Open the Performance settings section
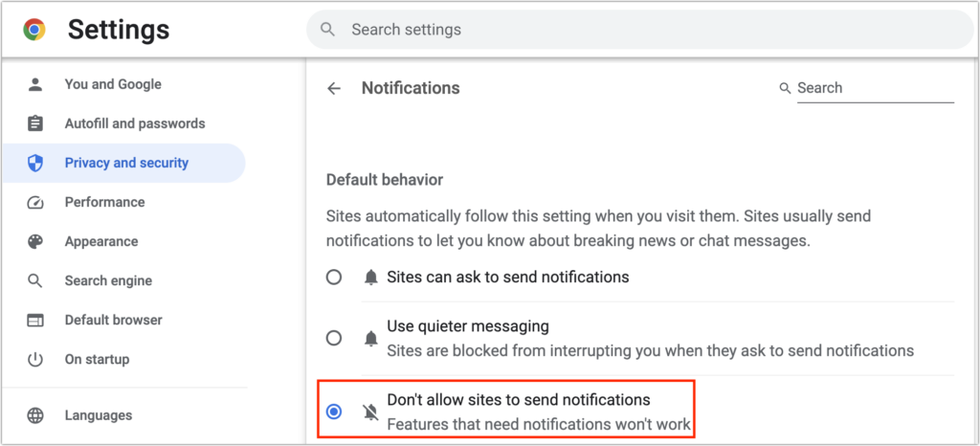 tap(104, 202)
